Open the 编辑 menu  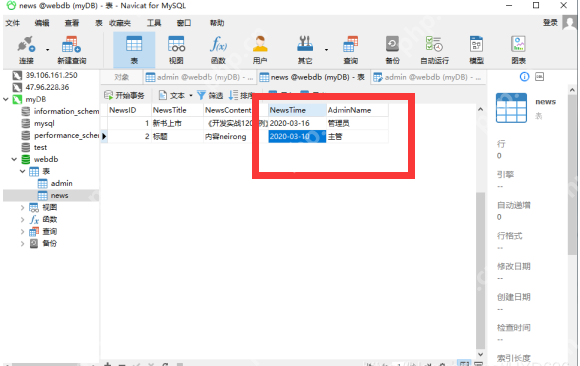[x=42, y=23]
